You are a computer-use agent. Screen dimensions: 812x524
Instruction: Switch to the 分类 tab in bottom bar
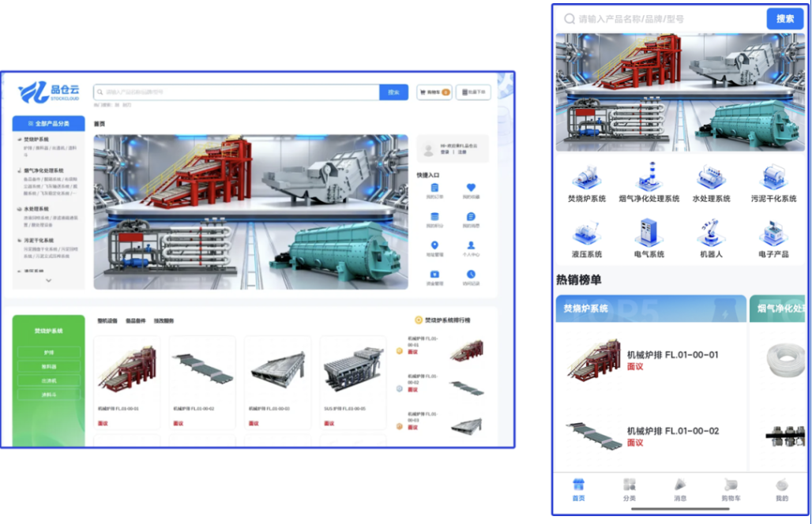pyautogui.click(x=629, y=489)
